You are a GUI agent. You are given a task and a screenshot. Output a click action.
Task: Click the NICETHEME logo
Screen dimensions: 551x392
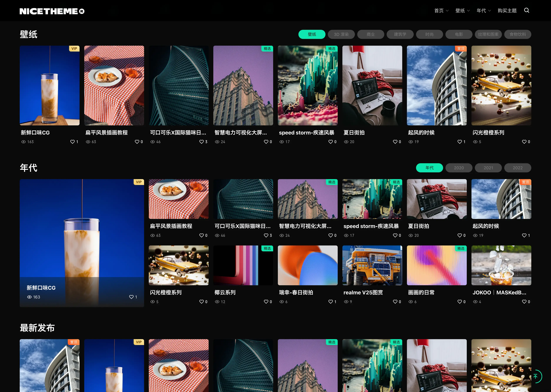tap(52, 11)
